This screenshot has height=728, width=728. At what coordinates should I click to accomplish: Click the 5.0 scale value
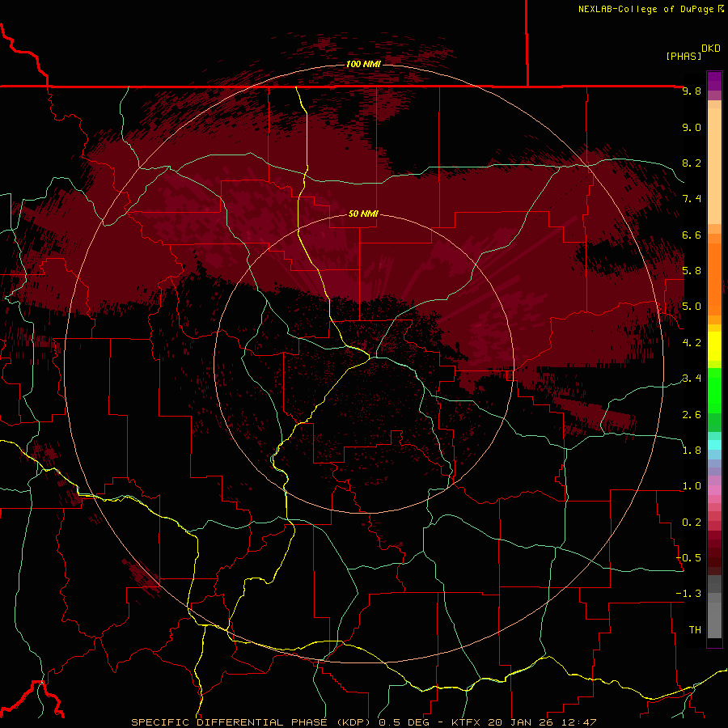coord(692,307)
